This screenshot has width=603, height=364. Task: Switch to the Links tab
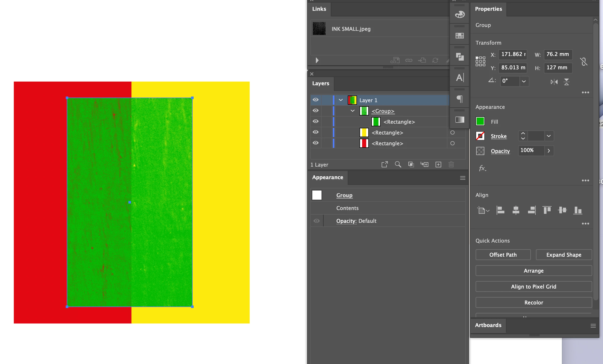coord(319,9)
